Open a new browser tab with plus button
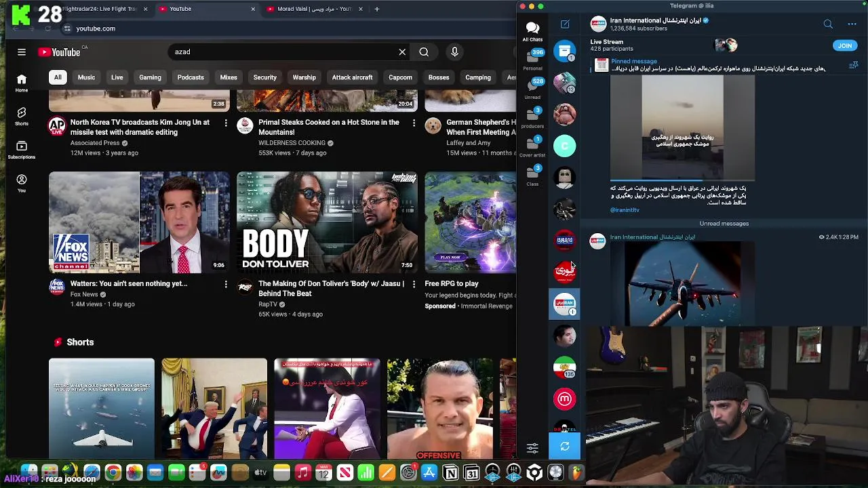The width and height of the screenshot is (868, 488). pyautogui.click(x=377, y=9)
